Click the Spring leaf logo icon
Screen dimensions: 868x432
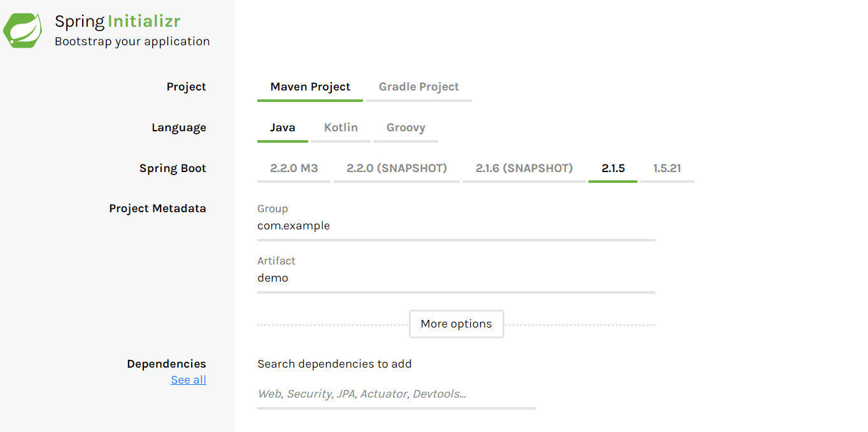coord(23,31)
